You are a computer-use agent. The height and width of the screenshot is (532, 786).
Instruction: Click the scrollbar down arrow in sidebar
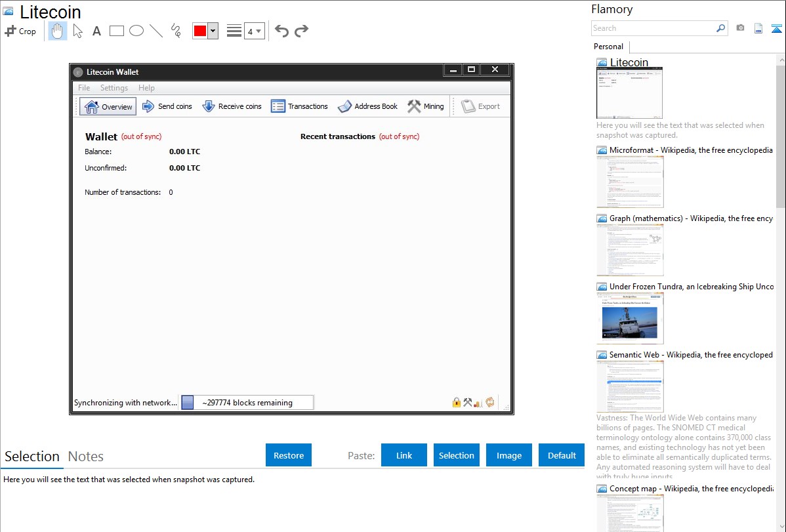coord(781,526)
